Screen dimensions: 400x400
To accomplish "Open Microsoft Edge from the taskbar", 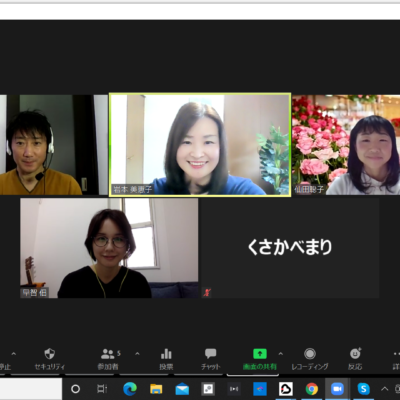I will click(x=130, y=389).
